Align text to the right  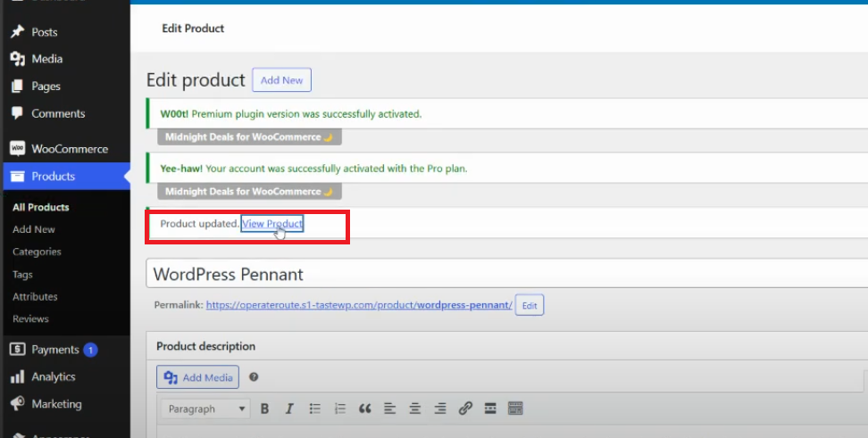(x=439, y=409)
